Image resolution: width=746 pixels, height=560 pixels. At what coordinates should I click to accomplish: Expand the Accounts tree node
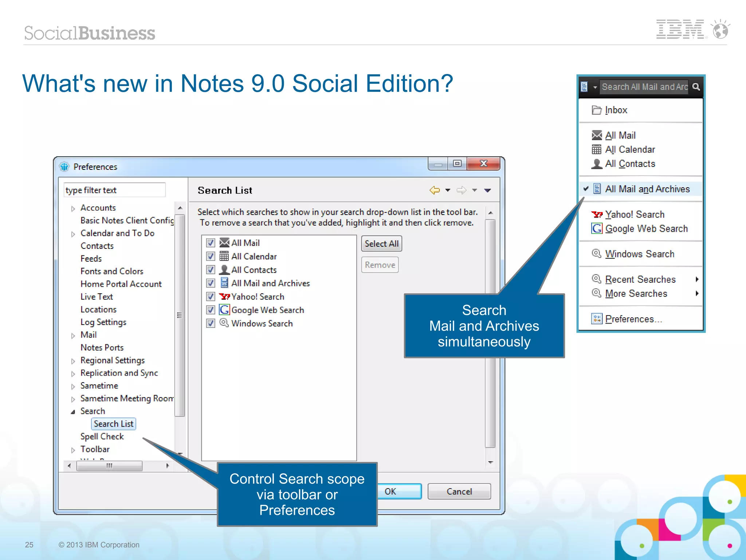coord(73,208)
